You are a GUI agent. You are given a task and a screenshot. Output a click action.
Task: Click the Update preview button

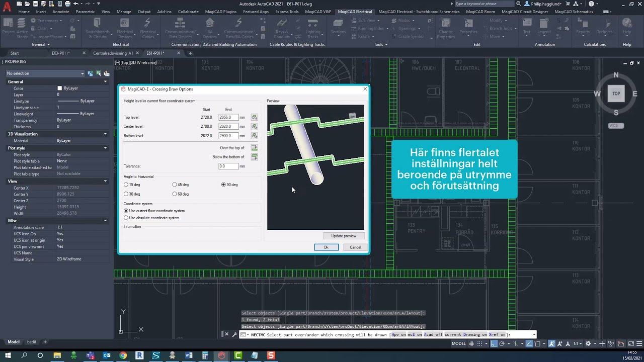344,236
